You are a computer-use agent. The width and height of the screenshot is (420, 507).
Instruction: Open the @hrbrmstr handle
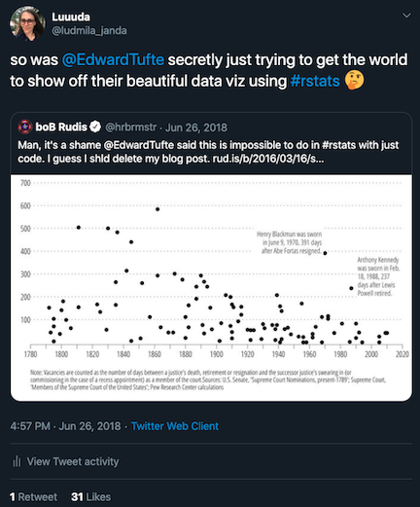pos(131,127)
